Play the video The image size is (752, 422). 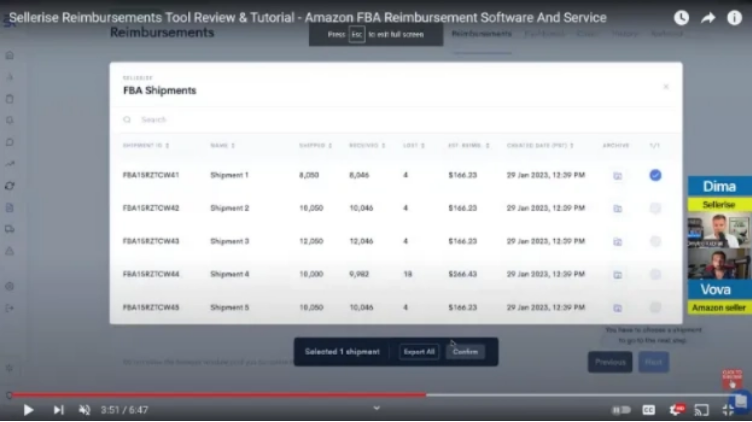click(x=28, y=410)
